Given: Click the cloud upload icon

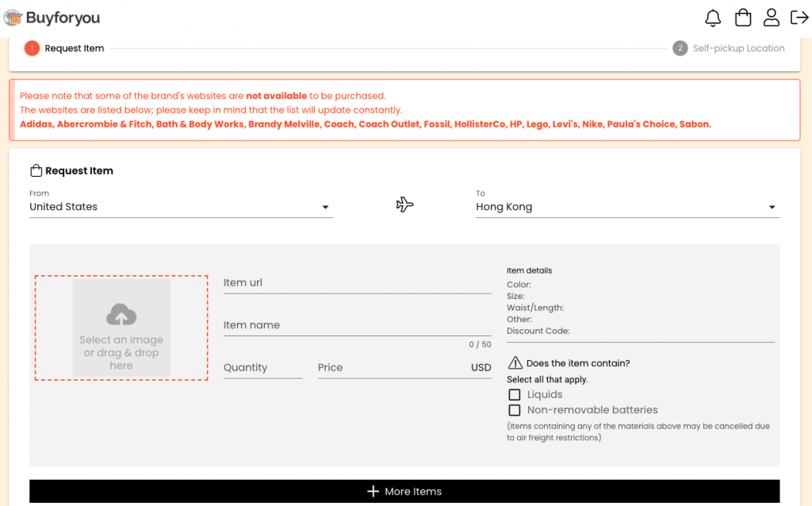Looking at the screenshot, I should point(121,315).
